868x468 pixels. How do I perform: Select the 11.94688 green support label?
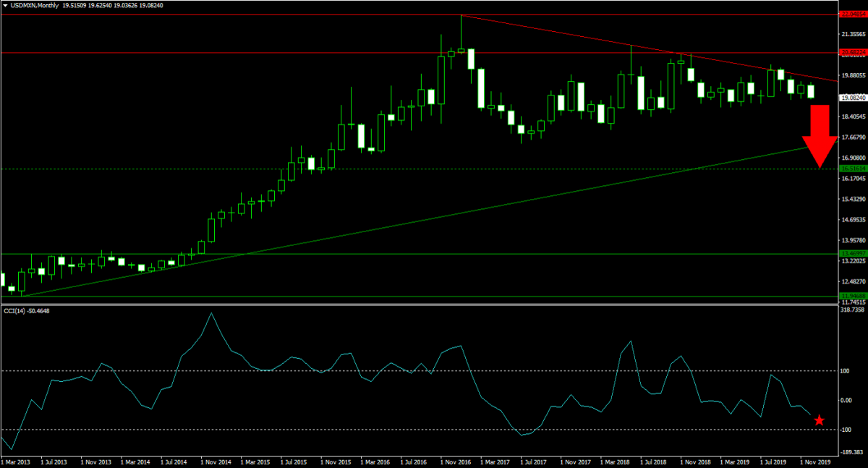[852, 296]
